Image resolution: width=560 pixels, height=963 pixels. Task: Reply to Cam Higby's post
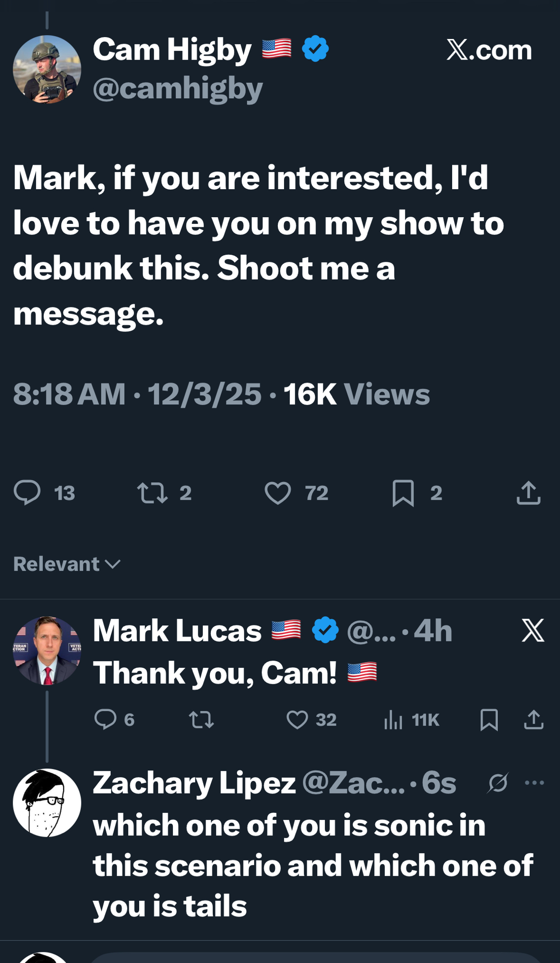click(27, 493)
